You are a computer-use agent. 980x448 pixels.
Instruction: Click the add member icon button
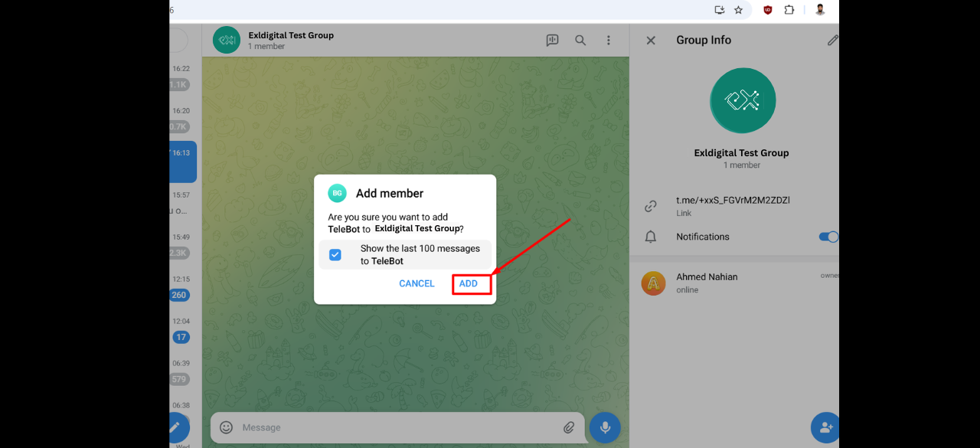pyautogui.click(x=825, y=427)
